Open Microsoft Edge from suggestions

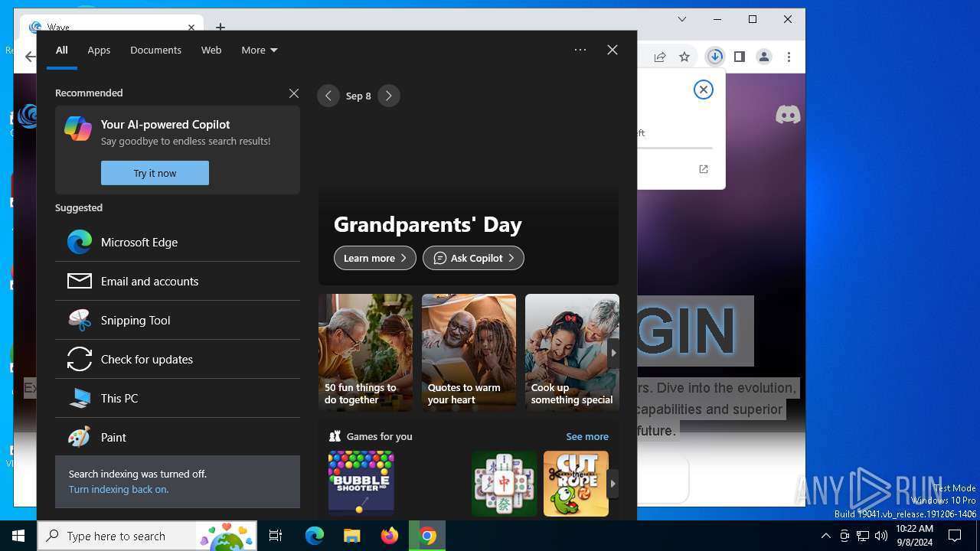coord(178,242)
